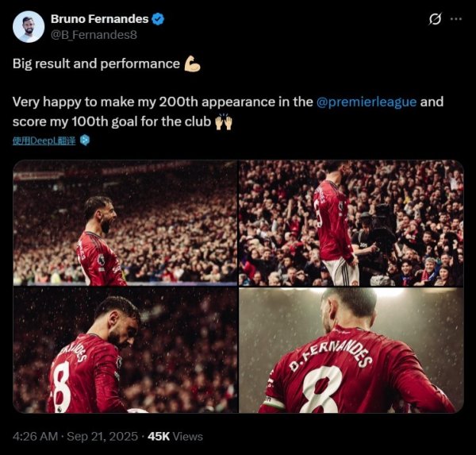476x455 pixels.
Task: Click the raising hands emoji
Action: [x=223, y=121]
